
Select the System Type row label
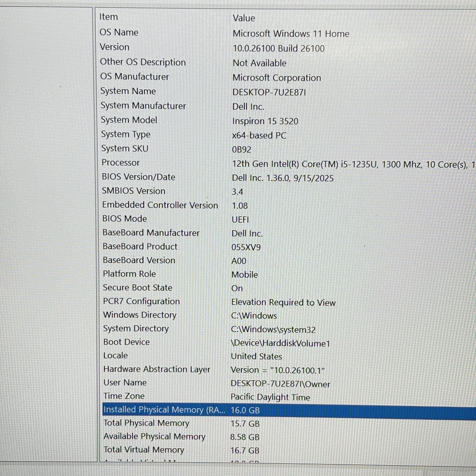tap(126, 134)
